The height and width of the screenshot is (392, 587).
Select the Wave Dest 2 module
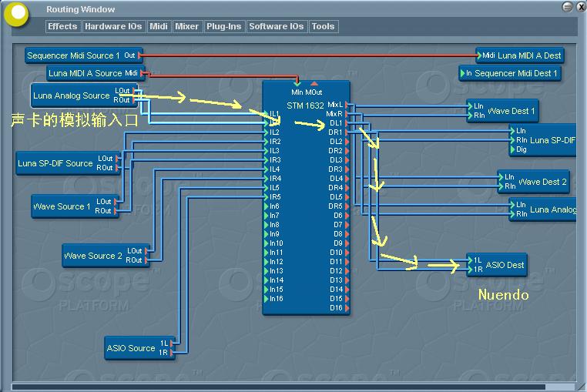(x=534, y=182)
